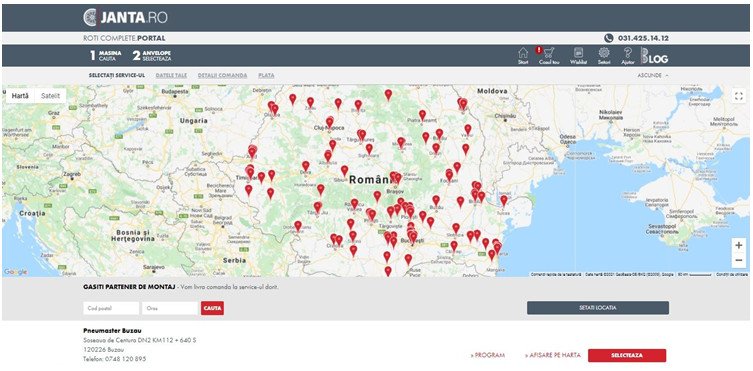This screenshot has height=371, width=753.
Task: Open the shopping cart (Cosul tau)
Action: [548, 55]
